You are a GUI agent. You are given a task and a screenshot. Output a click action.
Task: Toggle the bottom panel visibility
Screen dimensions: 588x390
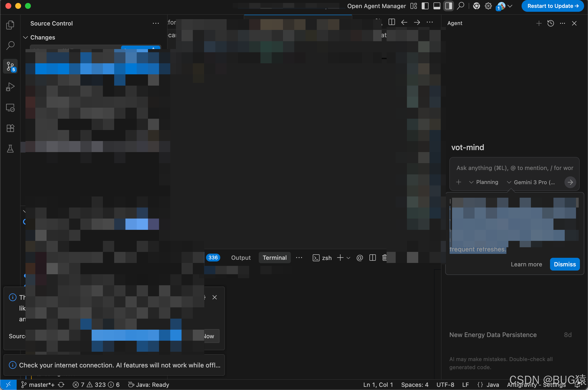[437, 6]
